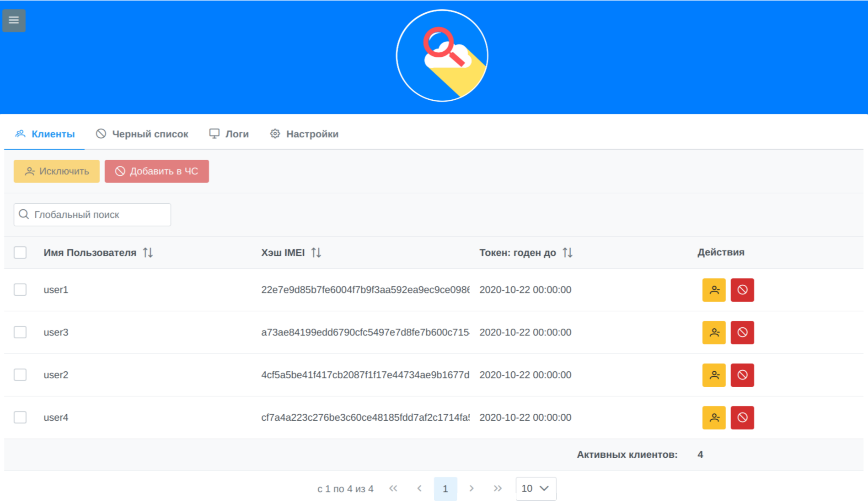Exclude user4 with yellow user icon

[x=714, y=417]
